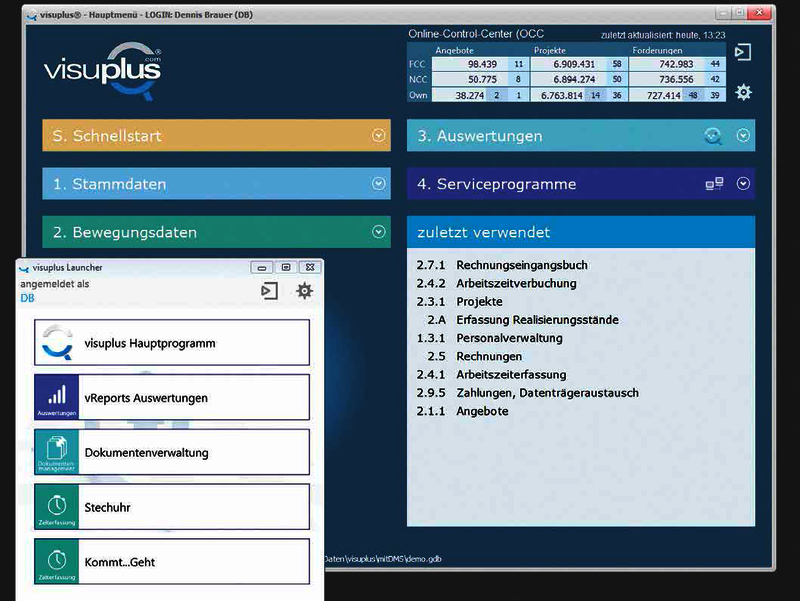
Task: Open recent item 2.5 Rechnungen
Action: pyautogui.click(x=474, y=356)
